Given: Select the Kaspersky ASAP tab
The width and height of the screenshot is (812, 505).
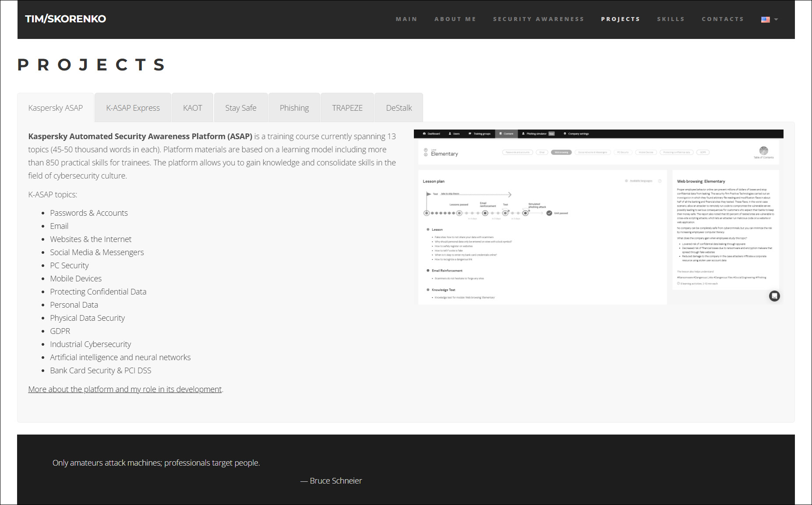Looking at the screenshot, I should (56, 108).
